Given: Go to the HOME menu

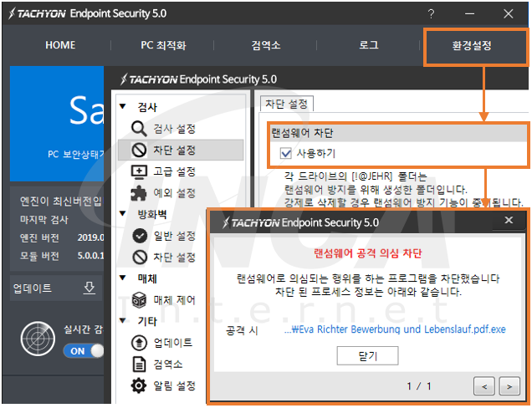Looking at the screenshot, I should tap(60, 45).
